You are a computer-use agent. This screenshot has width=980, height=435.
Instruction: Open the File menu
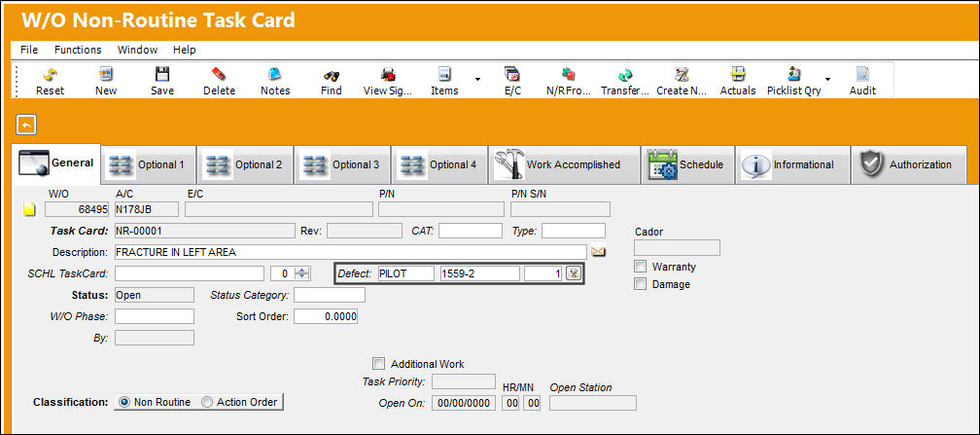click(x=29, y=50)
